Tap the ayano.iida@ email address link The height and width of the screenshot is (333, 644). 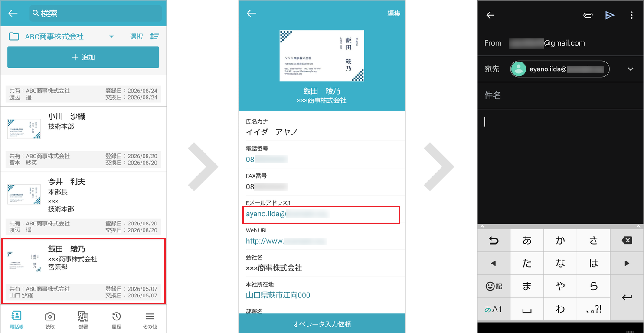click(x=287, y=214)
